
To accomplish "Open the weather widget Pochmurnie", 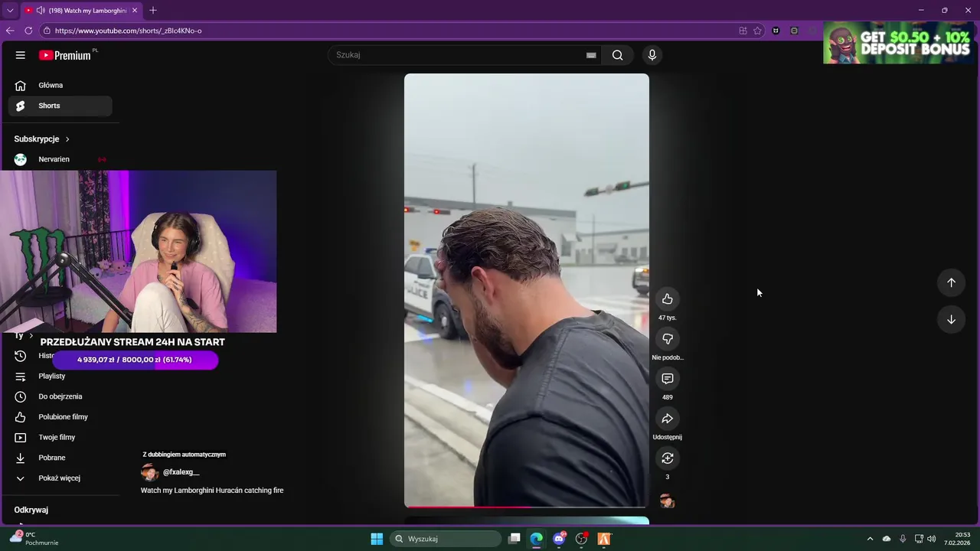I will [x=33, y=539].
